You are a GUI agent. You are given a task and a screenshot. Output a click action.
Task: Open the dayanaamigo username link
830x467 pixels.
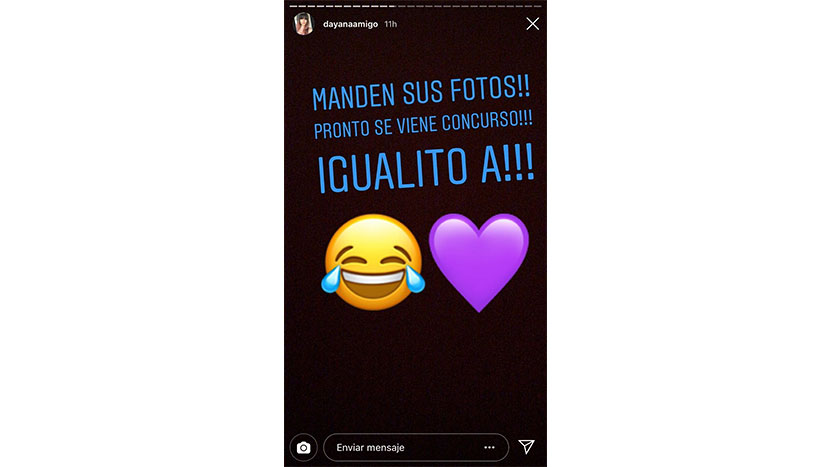click(x=350, y=24)
